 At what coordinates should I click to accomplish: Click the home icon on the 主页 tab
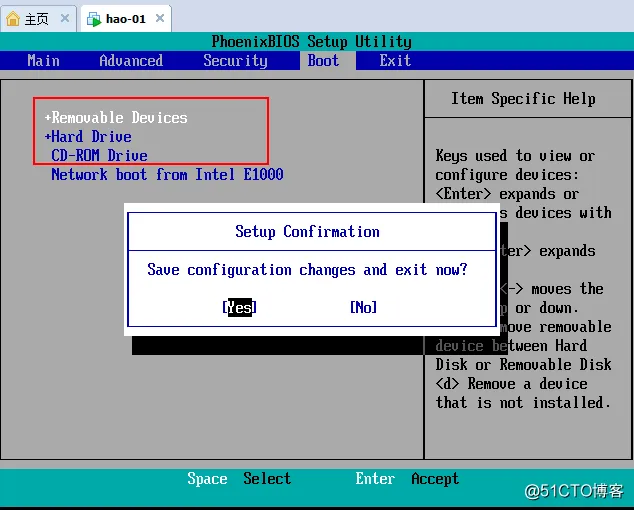pos(13,19)
